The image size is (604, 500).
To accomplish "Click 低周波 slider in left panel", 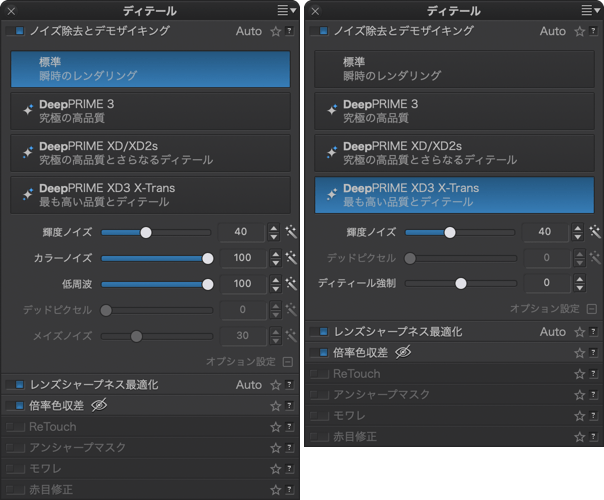I will 157,284.
